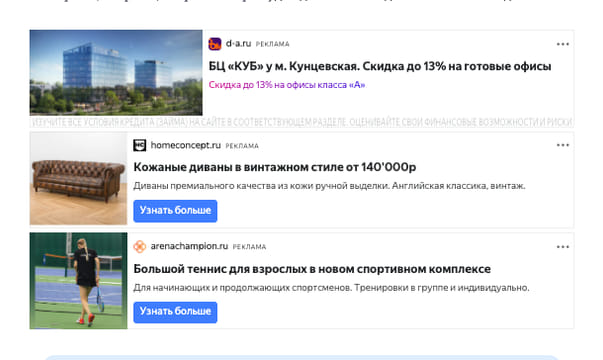Click description 'Для начинающих и продолжающих спортсменов'
The height and width of the screenshot is (360, 603).
(331, 288)
